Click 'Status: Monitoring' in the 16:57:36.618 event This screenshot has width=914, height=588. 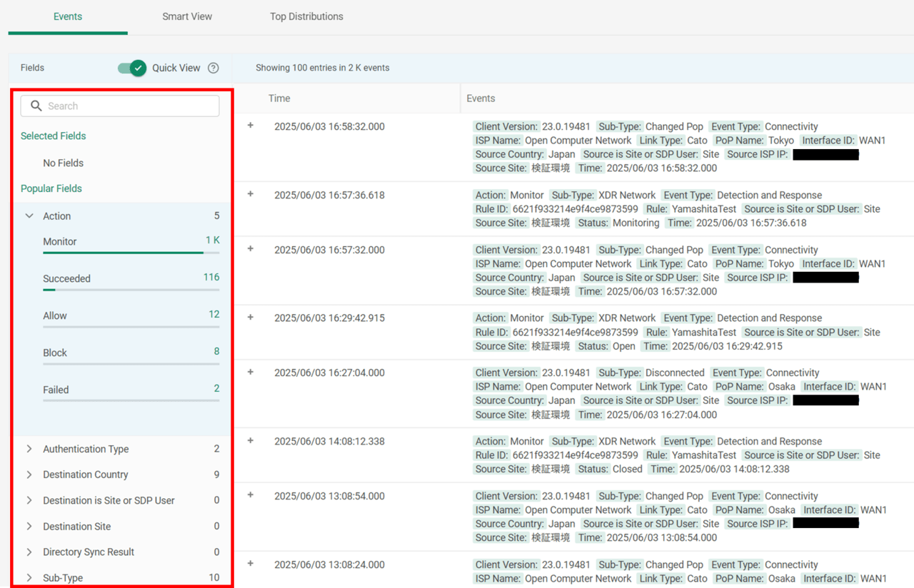[x=617, y=223]
